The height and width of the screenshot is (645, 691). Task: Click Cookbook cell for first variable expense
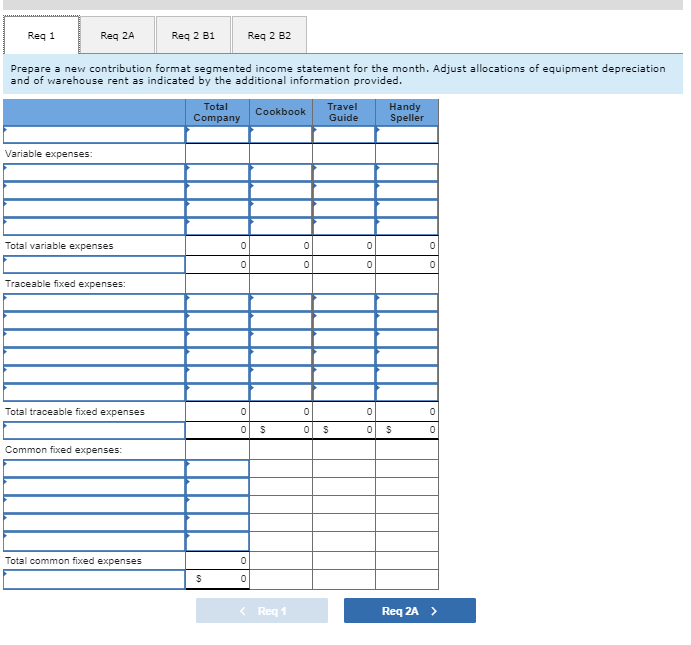click(281, 172)
